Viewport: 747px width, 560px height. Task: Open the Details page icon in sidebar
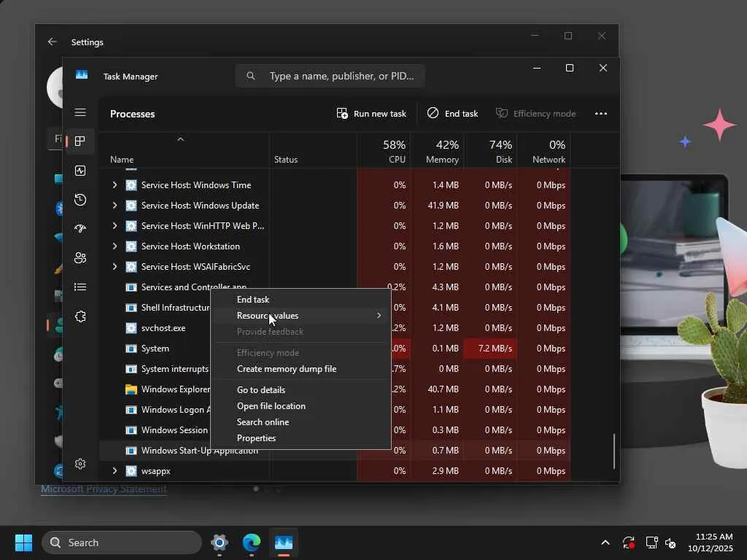point(80,287)
